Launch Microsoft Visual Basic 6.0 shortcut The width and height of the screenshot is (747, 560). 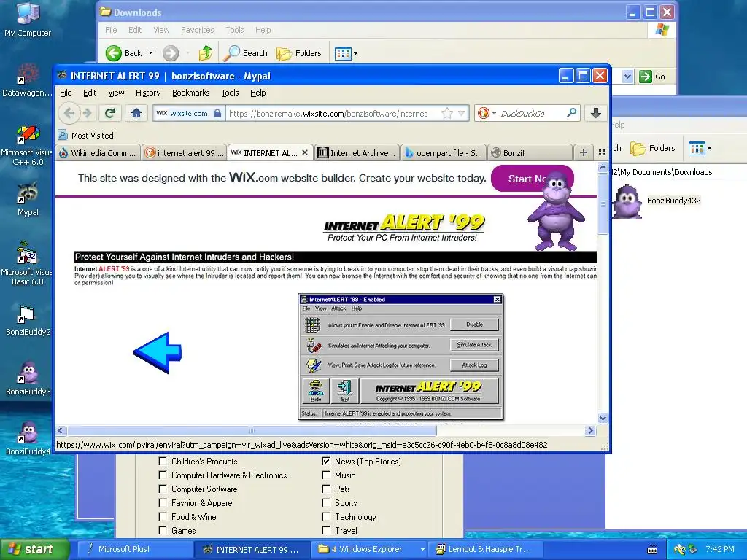click(x=27, y=262)
